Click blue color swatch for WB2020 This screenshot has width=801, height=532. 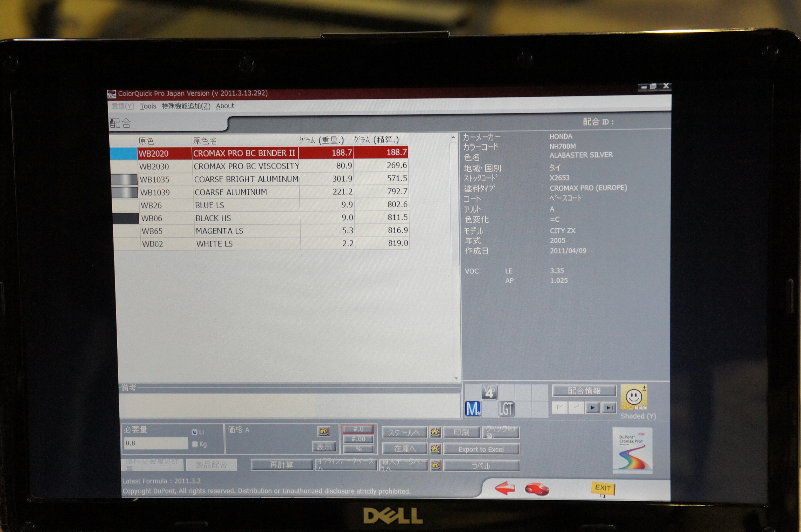point(124,154)
